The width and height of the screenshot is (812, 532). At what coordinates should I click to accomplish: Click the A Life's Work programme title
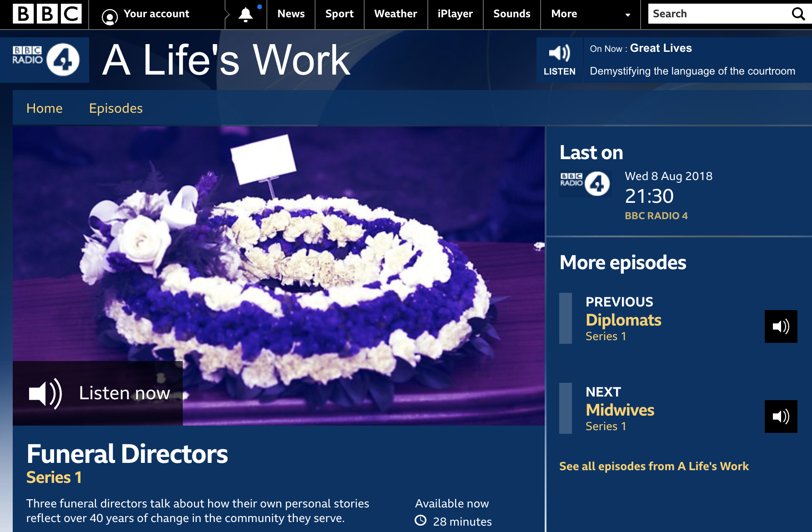(226, 60)
